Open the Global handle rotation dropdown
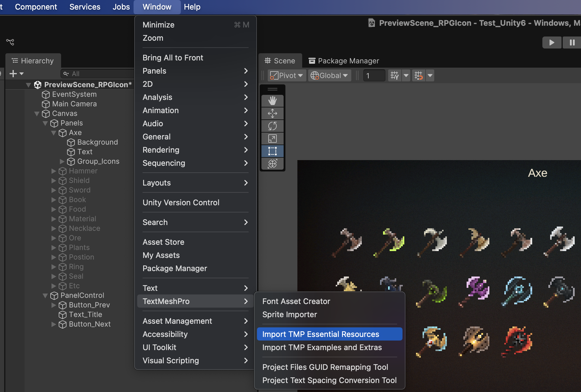Viewport: 581px width, 392px height. click(329, 75)
